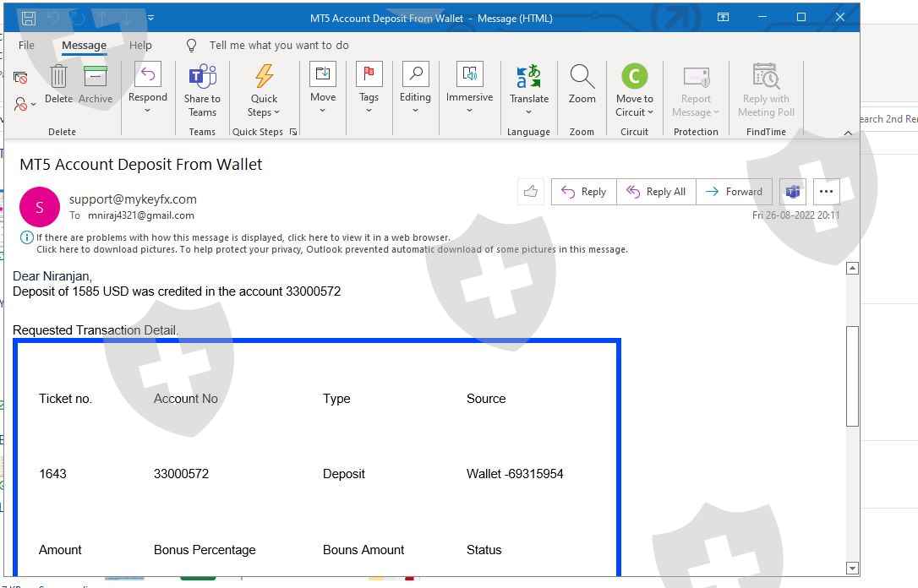Open the File menu tab
Image resolution: width=918 pixels, height=588 pixels.
[26, 46]
